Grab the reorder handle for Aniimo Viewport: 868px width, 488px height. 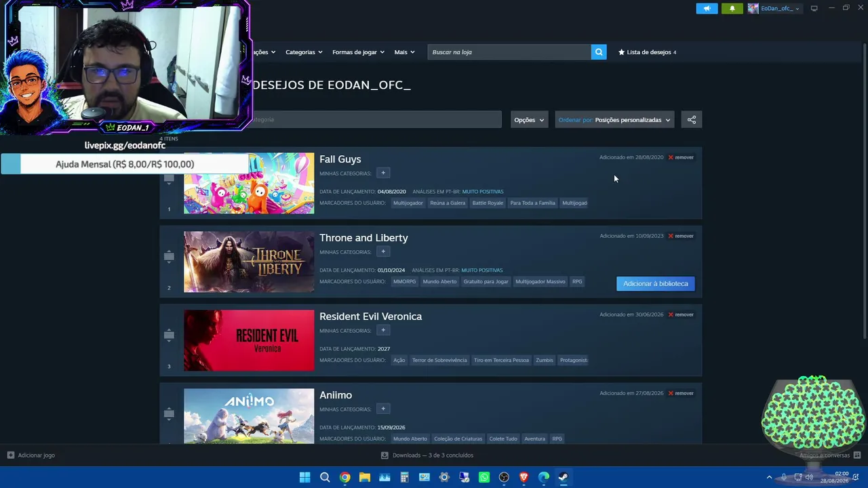point(169,413)
